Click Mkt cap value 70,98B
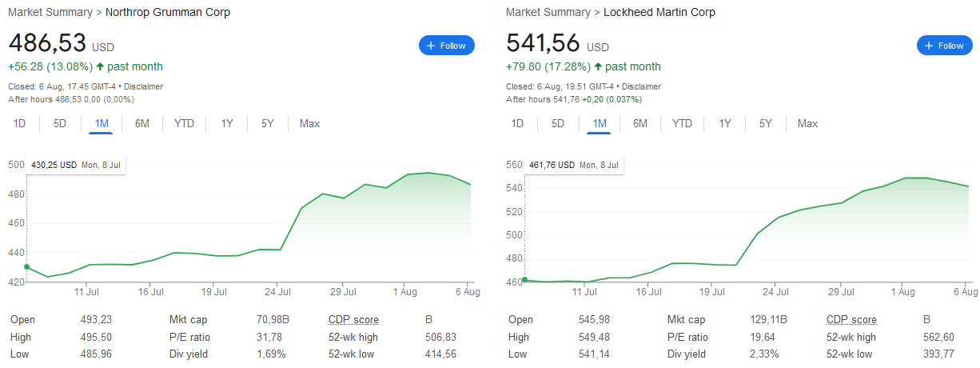This screenshot has width=980, height=368. 274,319
